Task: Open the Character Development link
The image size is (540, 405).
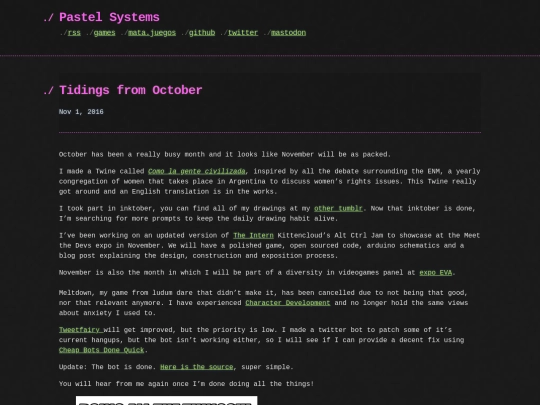Action: click(x=288, y=303)
